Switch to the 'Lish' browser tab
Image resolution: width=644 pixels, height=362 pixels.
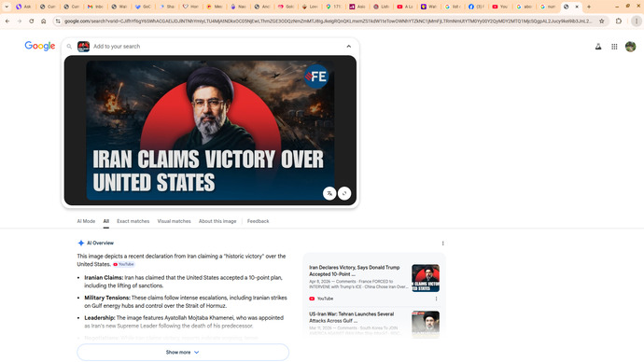[381, 7]
